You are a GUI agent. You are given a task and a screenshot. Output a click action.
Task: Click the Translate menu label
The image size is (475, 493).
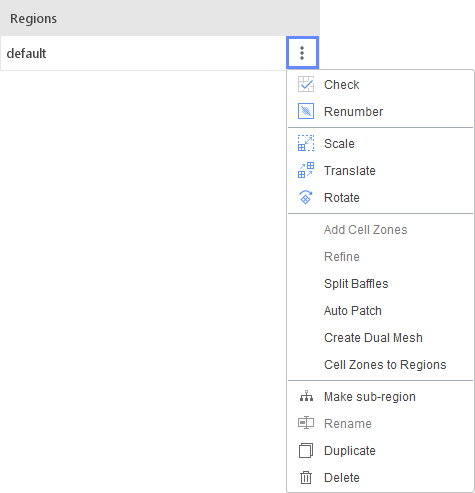[350, 171]
